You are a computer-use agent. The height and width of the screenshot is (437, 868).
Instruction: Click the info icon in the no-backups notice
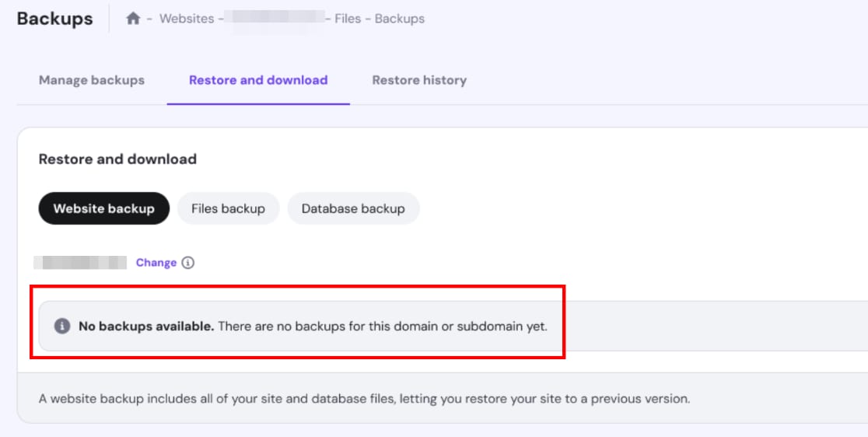point(62,327)
